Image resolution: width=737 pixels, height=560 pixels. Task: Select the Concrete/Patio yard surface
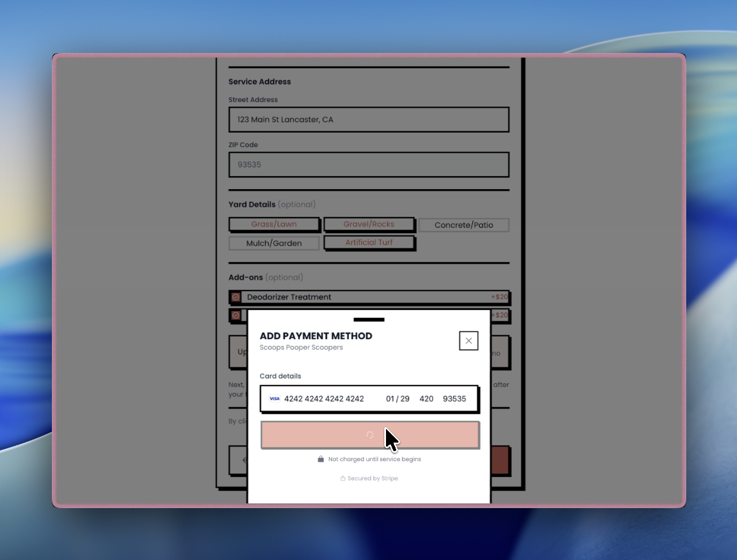click(464, 225)
